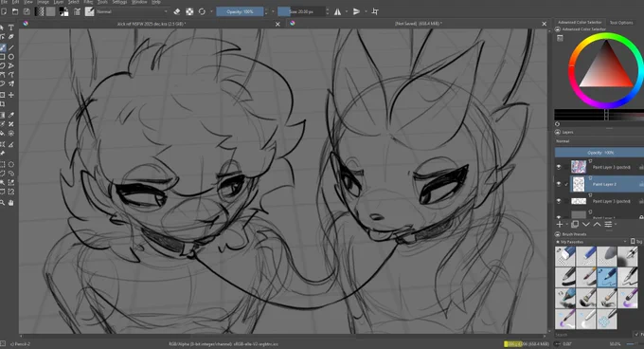Toggle horizontal mirror tool
The image size is (644, 349).
point(337,11)
